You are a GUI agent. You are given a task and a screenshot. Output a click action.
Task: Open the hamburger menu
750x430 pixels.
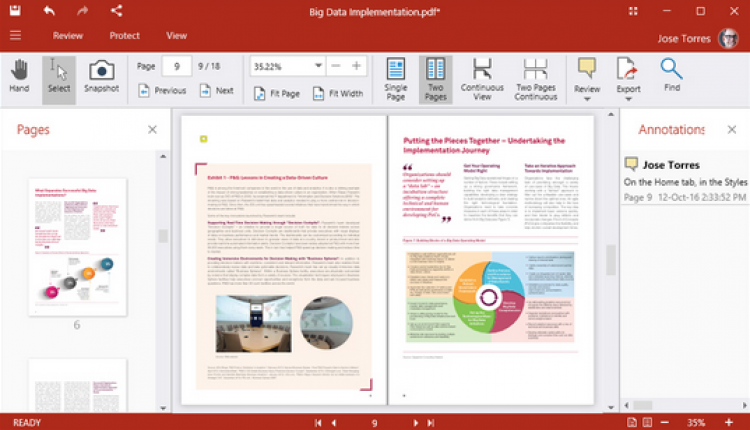pyautogui.click(x=15, y=35)
